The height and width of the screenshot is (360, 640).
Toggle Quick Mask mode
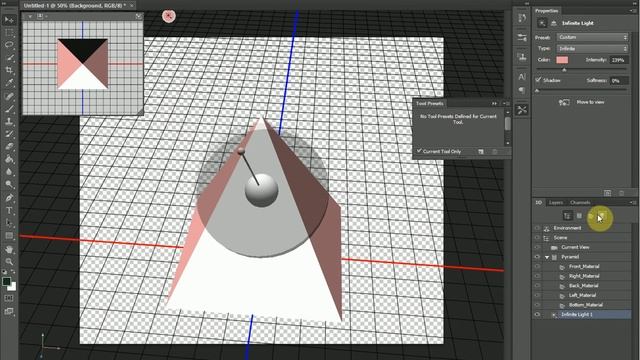coord(9,298)
